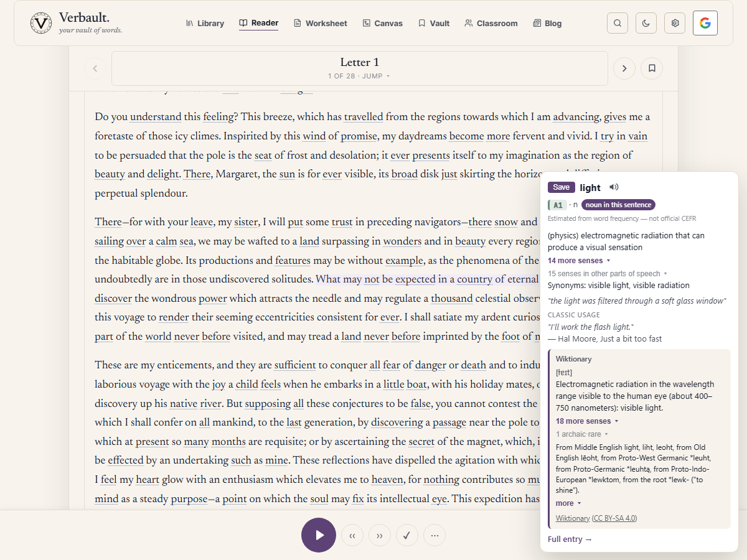Click the underlined word 'supposing'
This screenshot has width=747, height=560.
[x=268, y=404]
